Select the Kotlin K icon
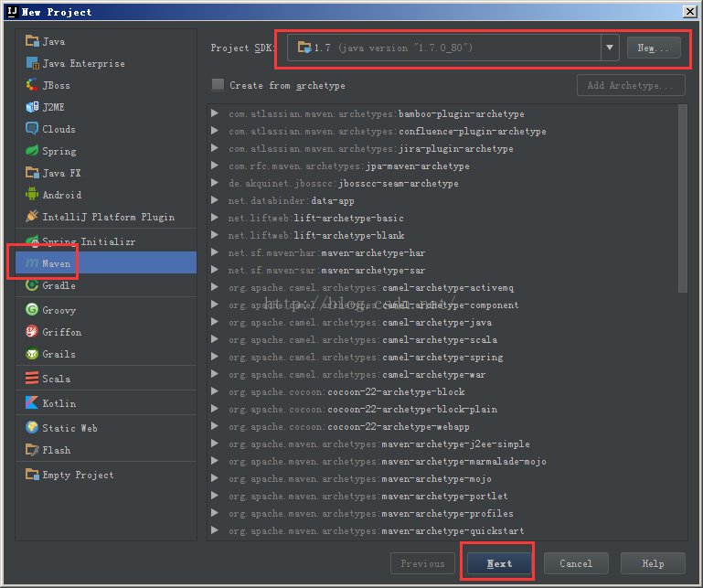The image size is (703, 588). [x=32, y=402]
